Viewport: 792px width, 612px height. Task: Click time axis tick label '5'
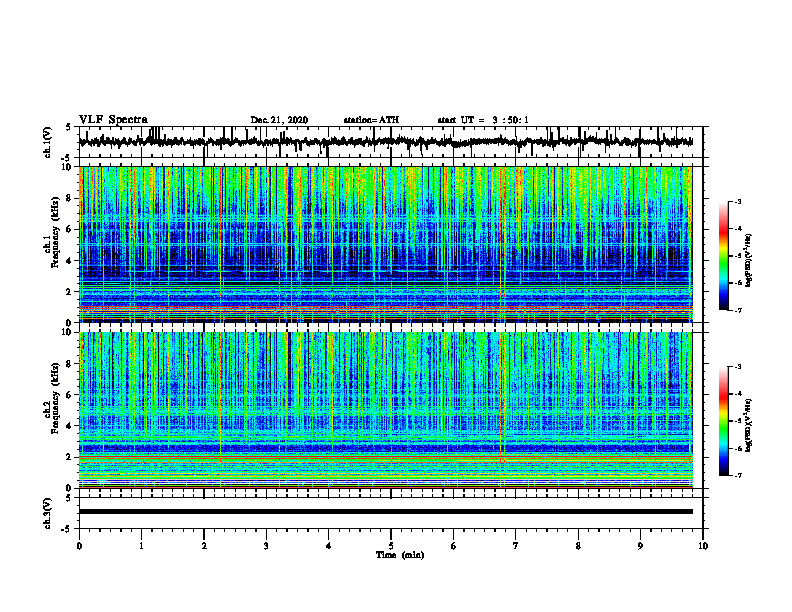pyautogui.click(x=391, y=546)
